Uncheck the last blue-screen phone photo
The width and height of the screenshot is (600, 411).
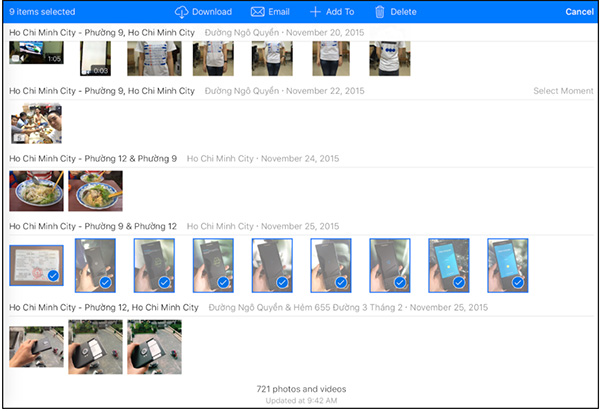point(518,282)
